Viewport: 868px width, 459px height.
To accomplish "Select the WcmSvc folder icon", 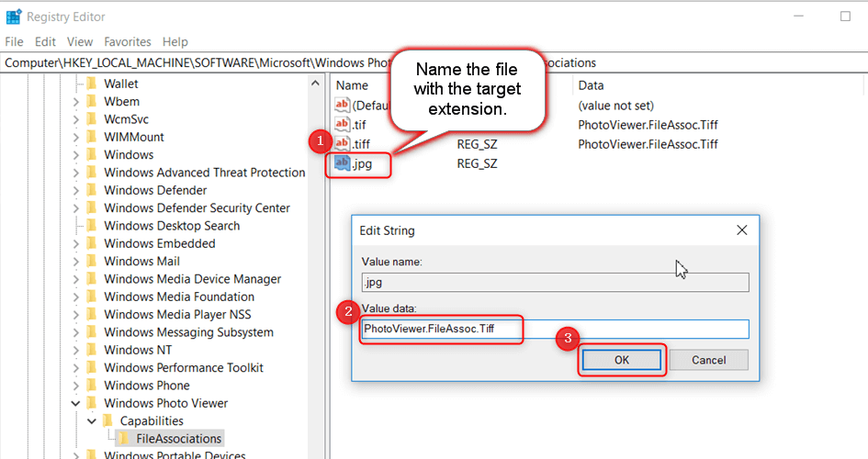I will [92, 119].
